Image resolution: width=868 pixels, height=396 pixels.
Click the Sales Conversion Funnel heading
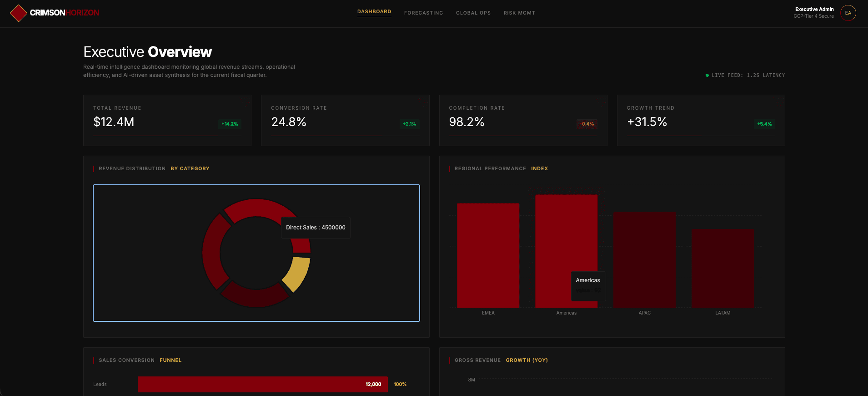tap(140, 360)
